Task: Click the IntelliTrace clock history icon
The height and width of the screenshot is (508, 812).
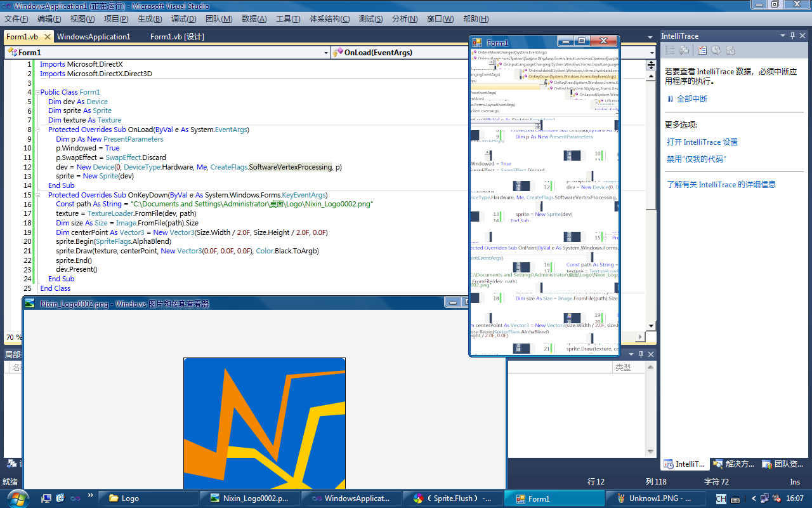Action: [716, 50]
